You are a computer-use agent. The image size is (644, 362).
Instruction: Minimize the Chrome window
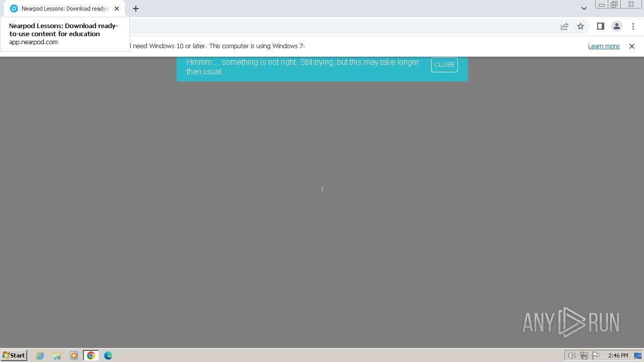[x=602, y=5]
